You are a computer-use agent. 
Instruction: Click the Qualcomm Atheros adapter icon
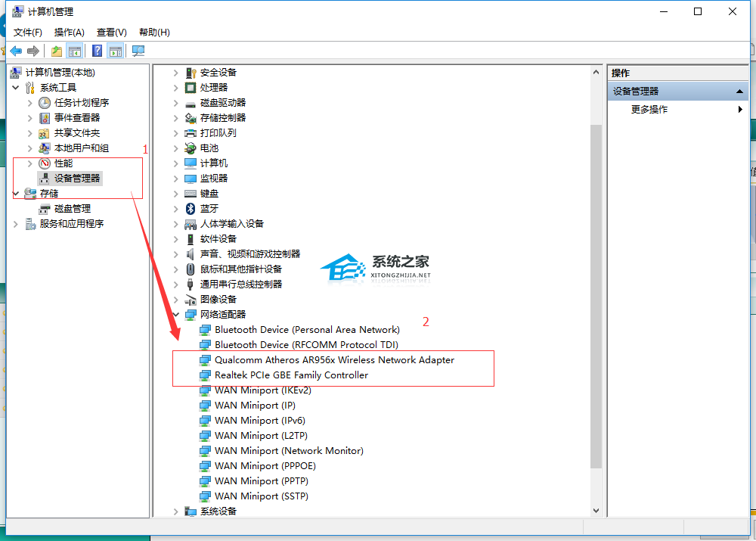(x=206, y=360)
